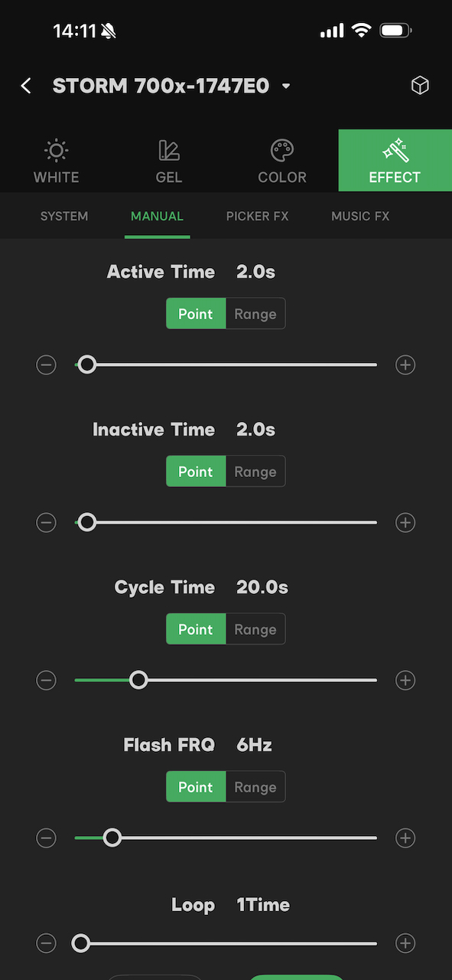Switch Inactive Time to Range mode
The height and width of the screenshot is (980, 452).
click(x=255, y=471)
